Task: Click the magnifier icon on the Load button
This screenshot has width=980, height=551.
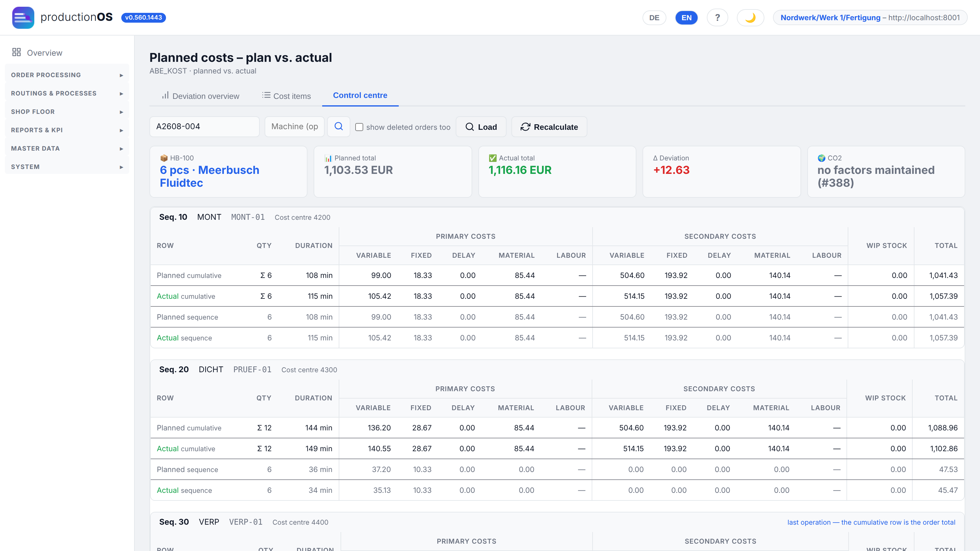Action: [470, 127]
